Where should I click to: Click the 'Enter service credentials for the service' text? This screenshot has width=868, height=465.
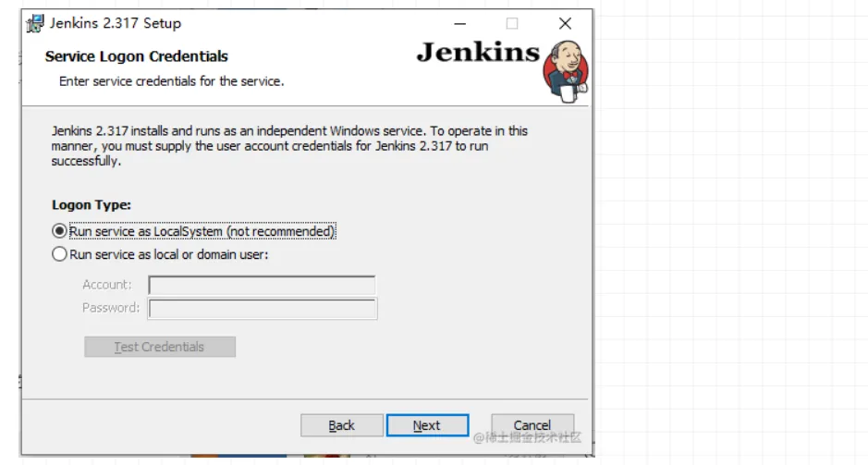[172, 81]
